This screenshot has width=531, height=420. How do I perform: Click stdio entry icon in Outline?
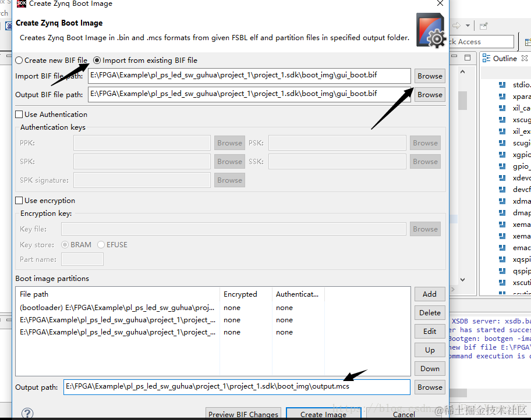(x=502, y=84)
